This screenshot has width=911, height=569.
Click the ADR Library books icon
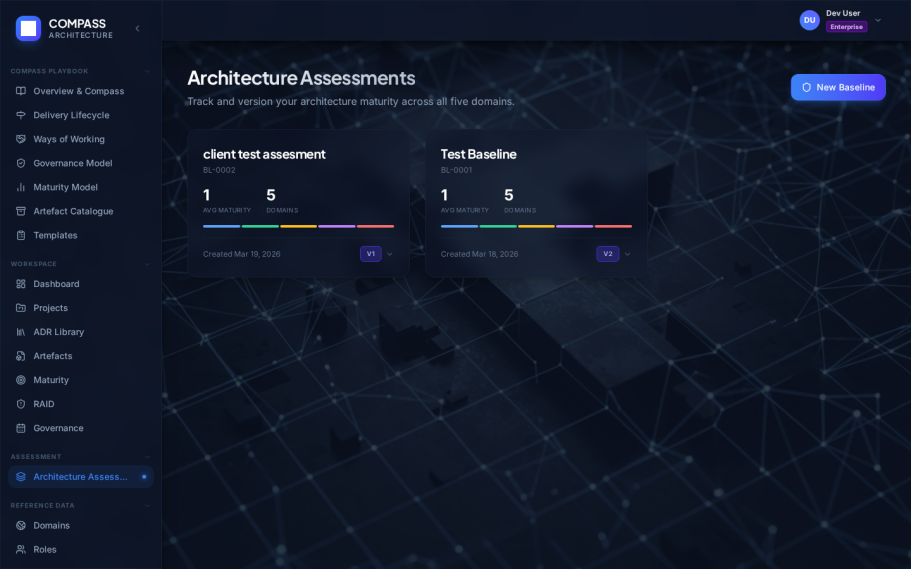[21, 332]
